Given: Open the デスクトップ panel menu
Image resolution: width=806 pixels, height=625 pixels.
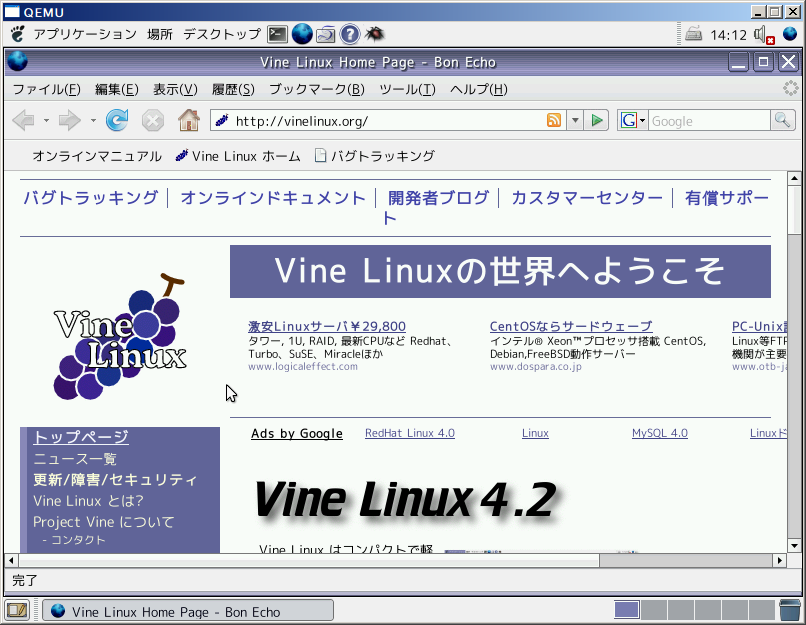Looking at the screenshot, I should pyautogui.click(x=222, y=34).
